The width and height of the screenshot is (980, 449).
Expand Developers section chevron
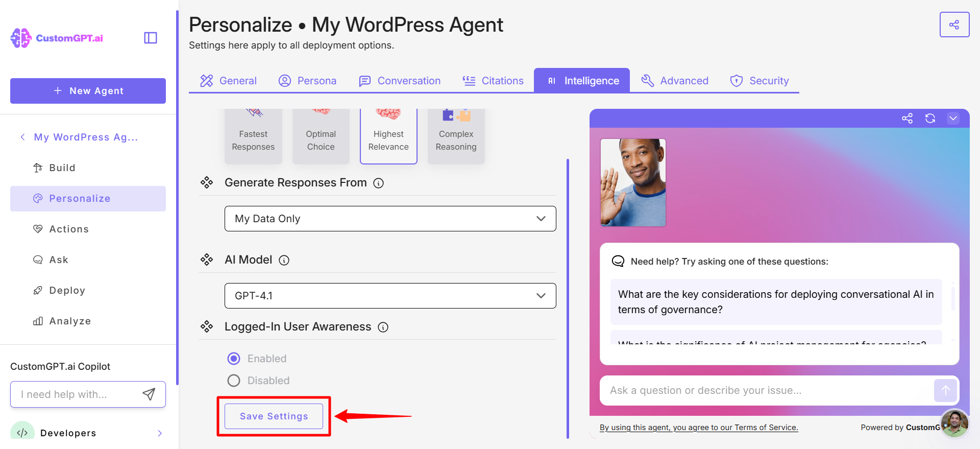click(x=160, y=433)
